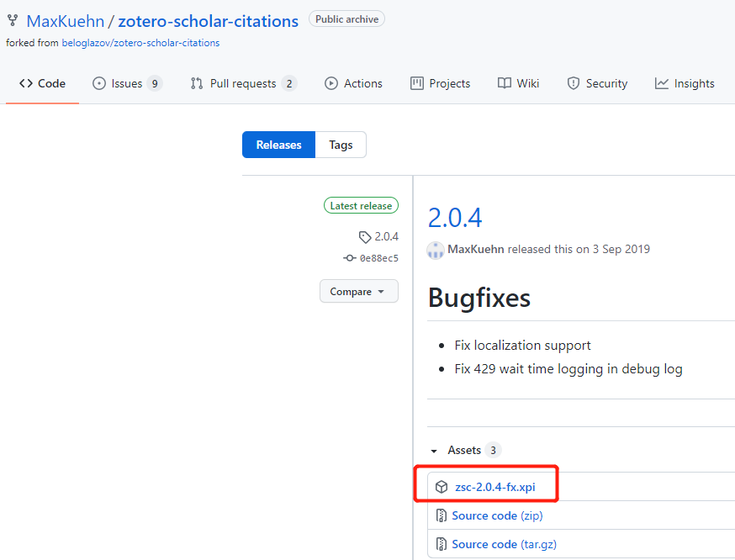Open commit 0e88ec5

tap(378, 258)
